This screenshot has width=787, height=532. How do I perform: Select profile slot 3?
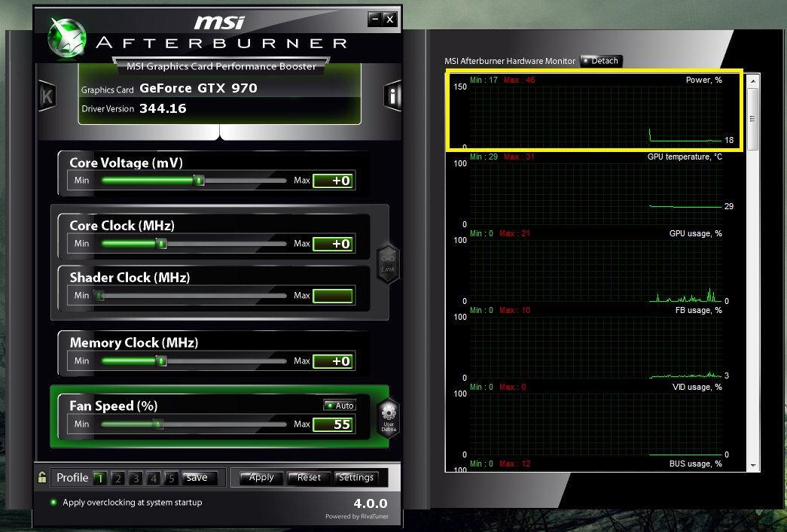(136, 478)
